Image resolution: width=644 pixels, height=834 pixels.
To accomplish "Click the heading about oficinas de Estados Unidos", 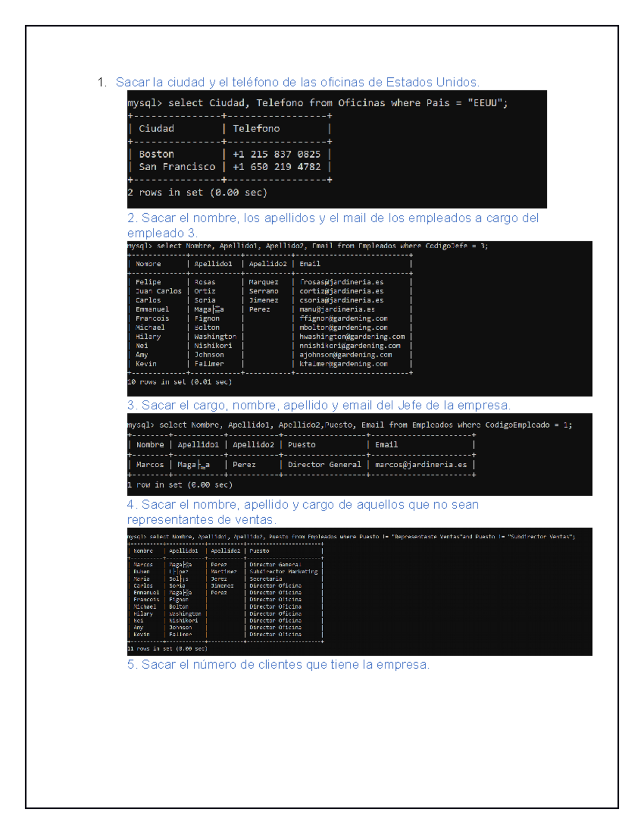I will 297,82.
